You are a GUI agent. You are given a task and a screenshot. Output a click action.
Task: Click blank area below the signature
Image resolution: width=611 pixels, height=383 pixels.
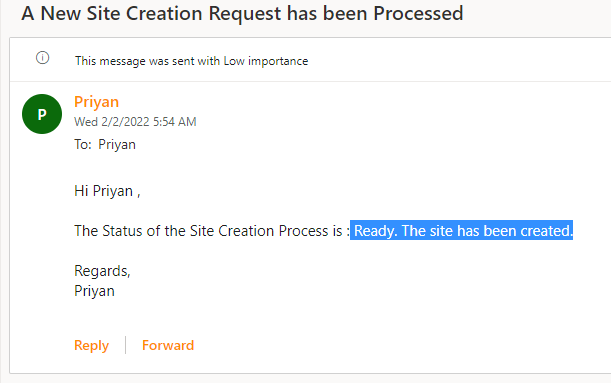pos(312,318)
